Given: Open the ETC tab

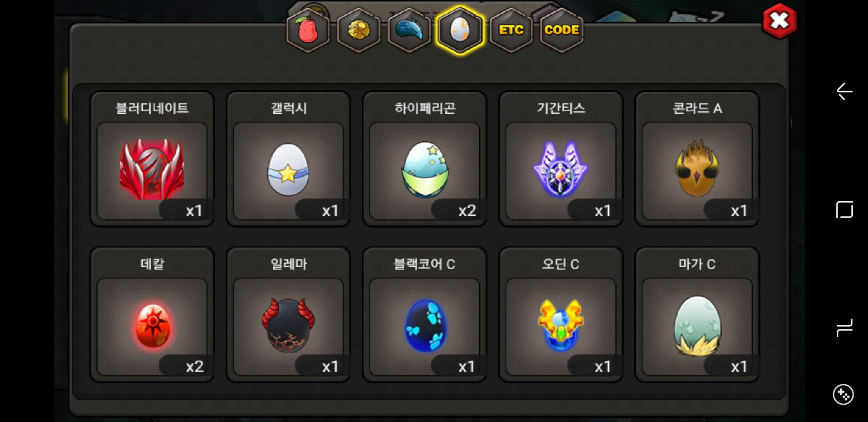Looking at the screenshot, I should [x=511, y=30].
